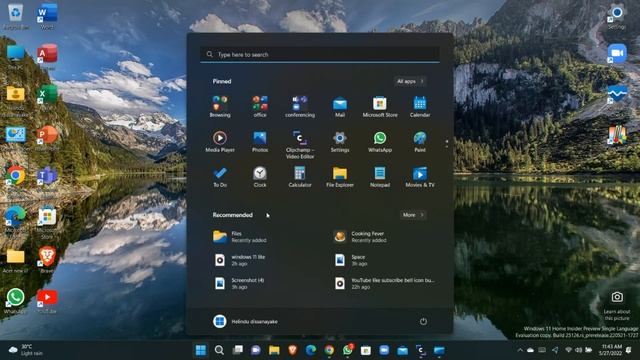Open Settings from the Pinned section

[340, 142]
